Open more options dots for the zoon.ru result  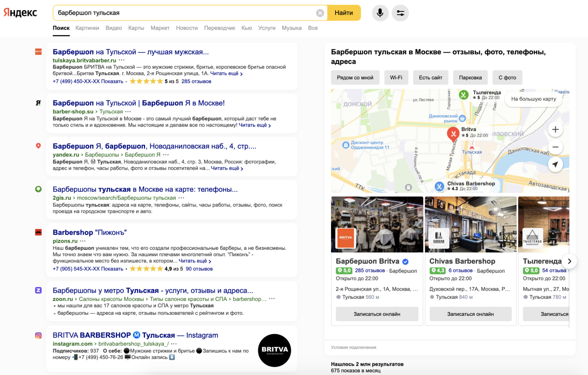point(272,299)
